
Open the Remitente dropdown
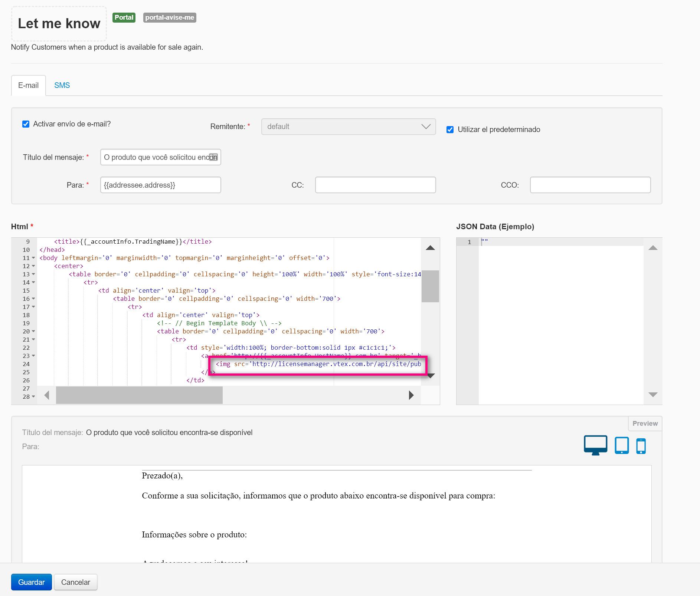(x=348, y=126)
